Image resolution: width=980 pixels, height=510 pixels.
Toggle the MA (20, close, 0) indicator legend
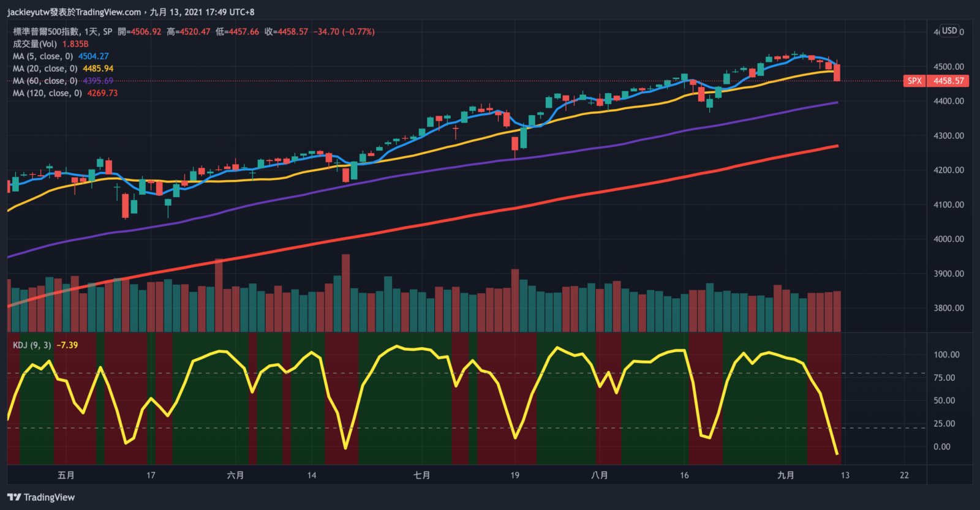(45, 69)
